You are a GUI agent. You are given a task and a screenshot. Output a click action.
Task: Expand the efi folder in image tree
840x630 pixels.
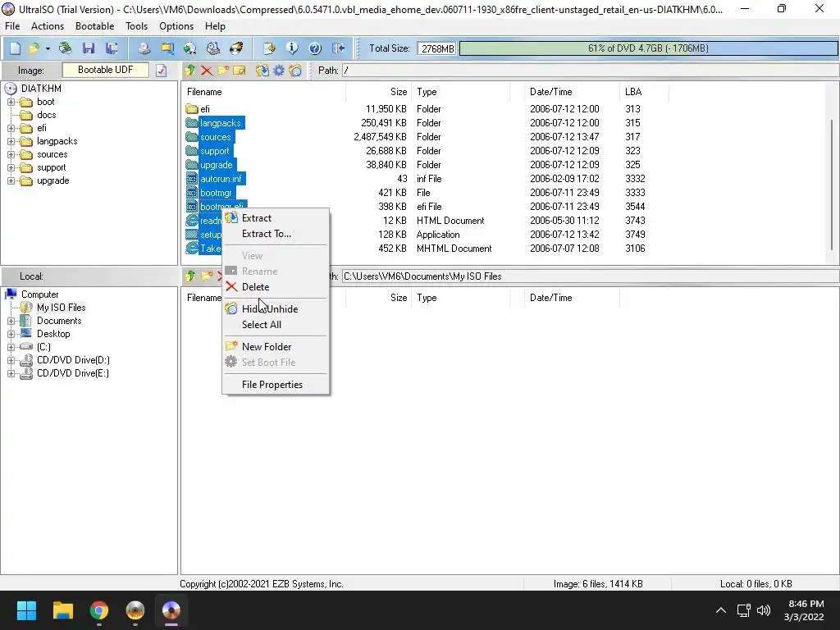coord(11,128)
